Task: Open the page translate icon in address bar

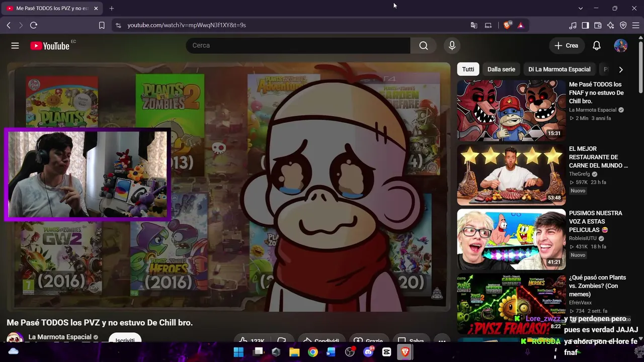Action: click(474, 25)
